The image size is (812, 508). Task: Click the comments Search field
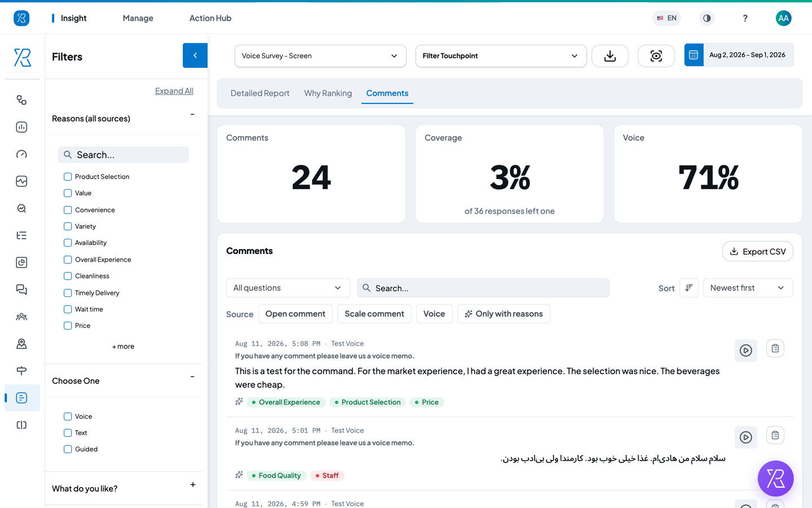click(483, 288)
